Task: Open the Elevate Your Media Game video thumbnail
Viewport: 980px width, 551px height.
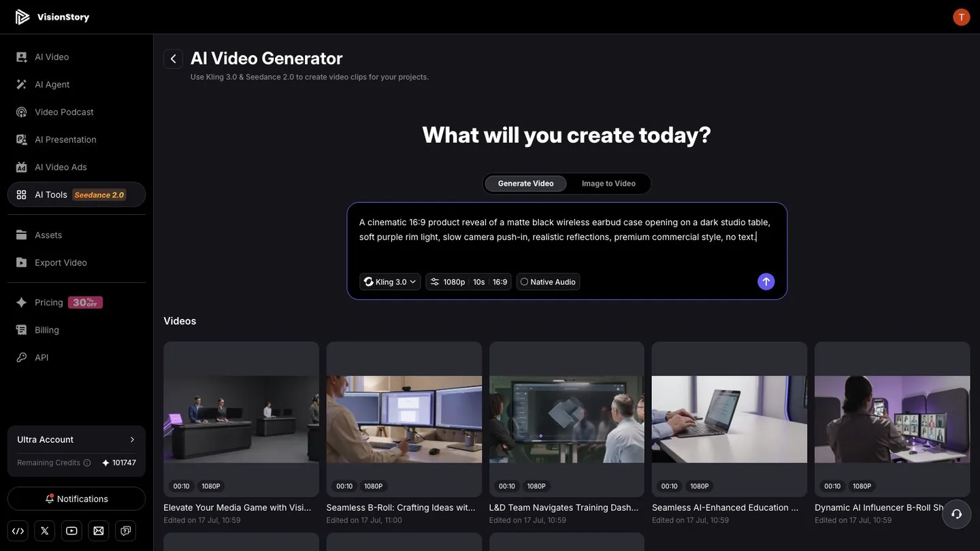Action: click(x=241, y=419)
